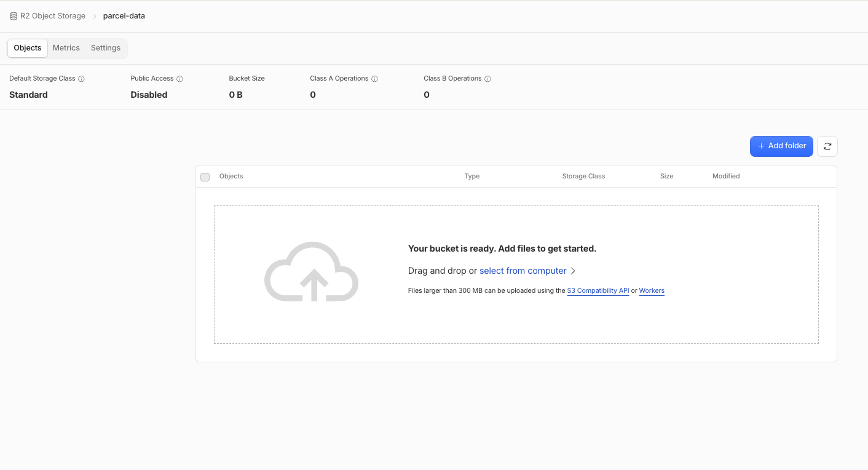The height and width of the screenshot is (470, 868).
Task: Open the R2 Object Storage breadcrumb link
Action: coord(53,16)
